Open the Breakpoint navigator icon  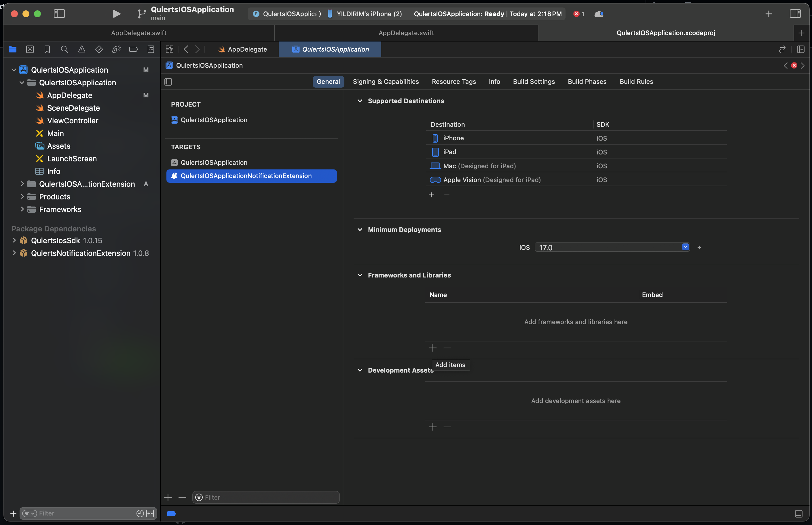point(134,50)
